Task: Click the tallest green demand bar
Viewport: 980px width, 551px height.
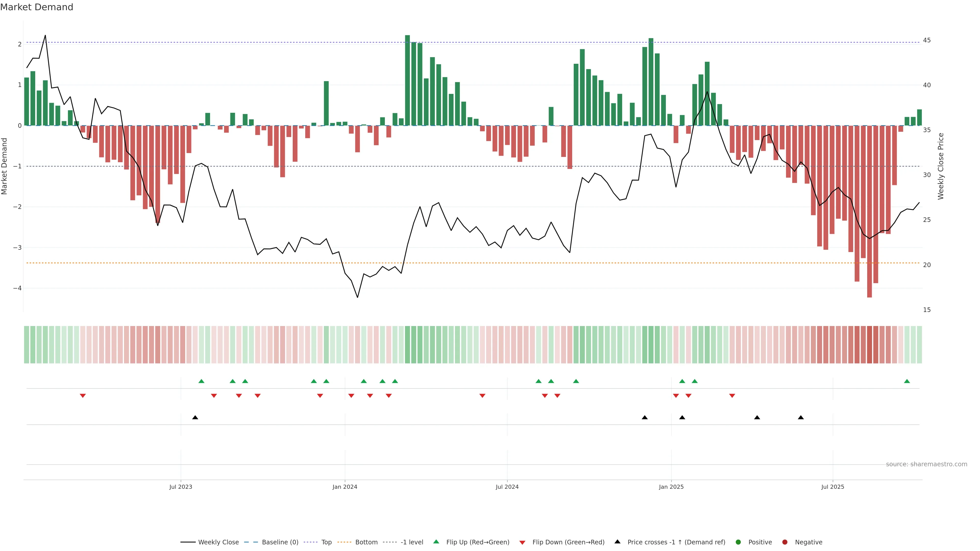Action: click(x=408, y=80)
